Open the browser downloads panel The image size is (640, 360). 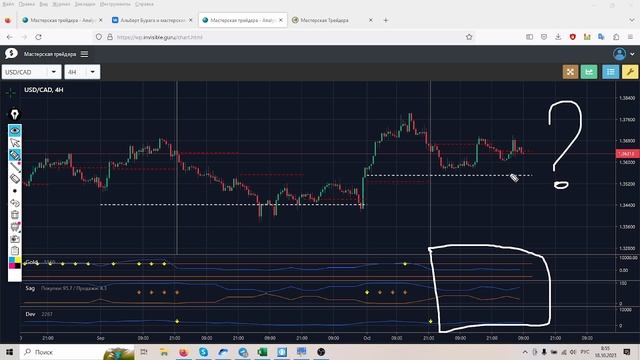tap(558, 37)
